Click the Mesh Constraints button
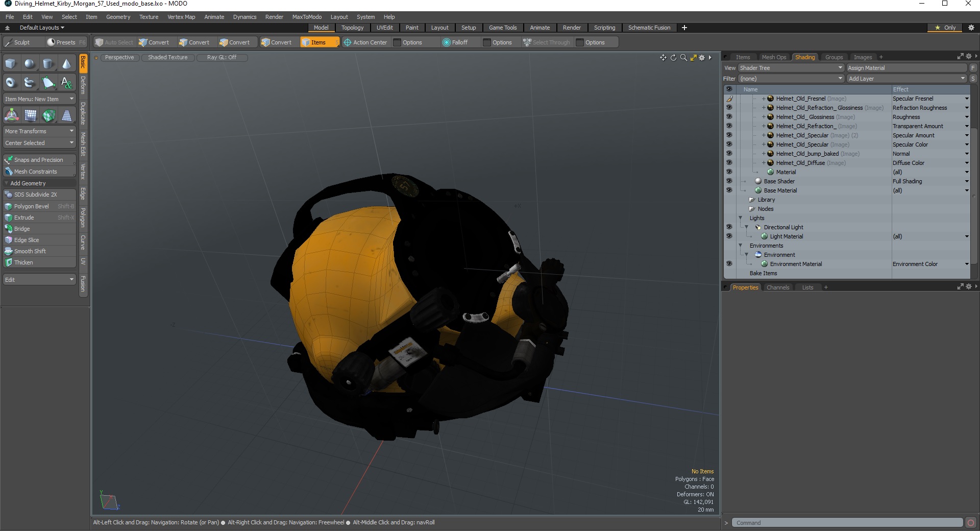980x531 pixels. click(39, 172)
